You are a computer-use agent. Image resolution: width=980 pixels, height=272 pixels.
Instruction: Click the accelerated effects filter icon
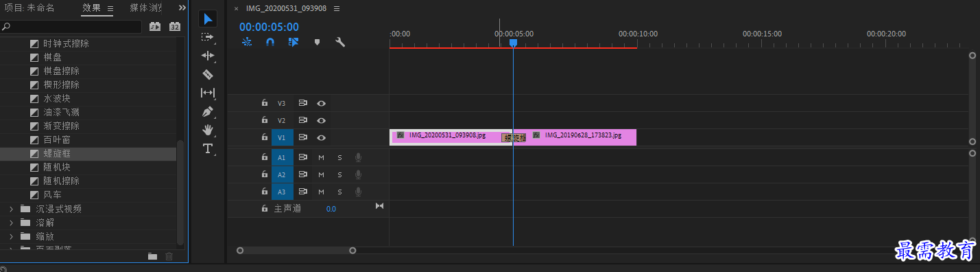coord(155,27)
